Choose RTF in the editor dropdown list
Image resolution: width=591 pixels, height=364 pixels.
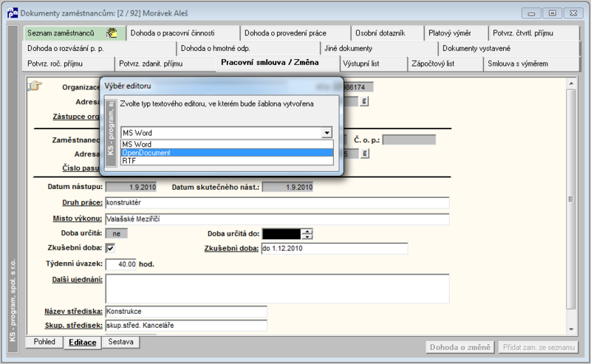tap(227, 161)
